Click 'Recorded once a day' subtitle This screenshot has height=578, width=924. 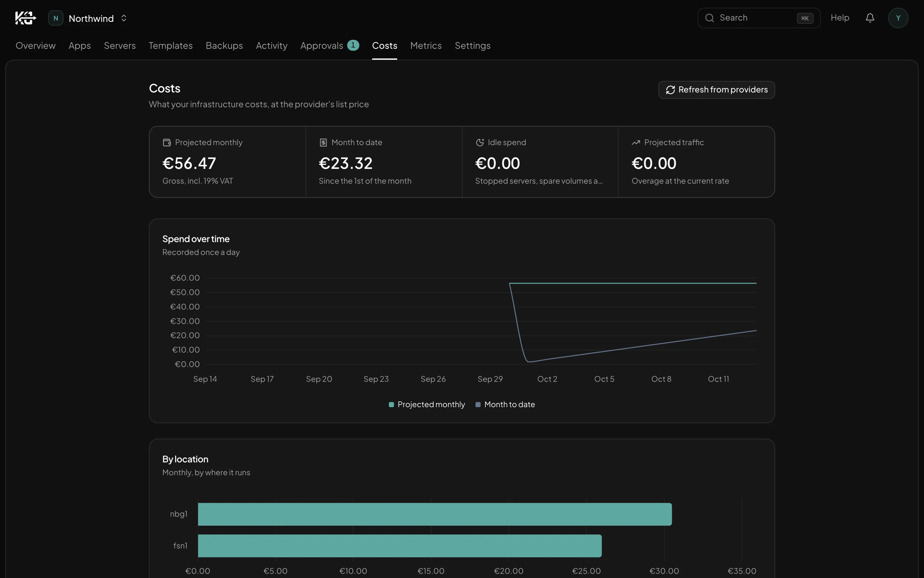[x=201, y=252]
